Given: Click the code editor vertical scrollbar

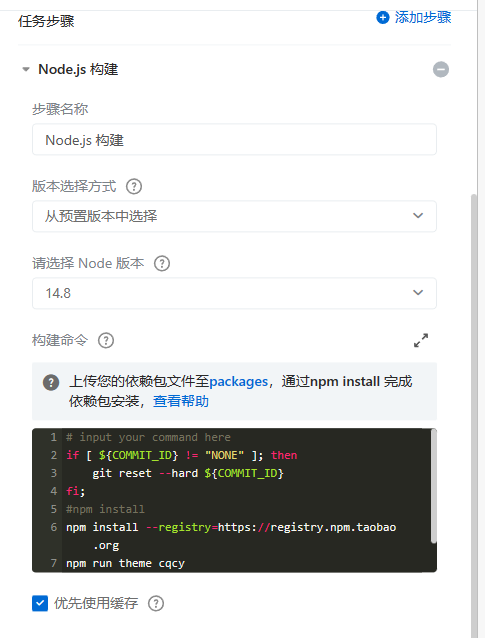Looking at the screenshot, I should [x=433, y=486].
